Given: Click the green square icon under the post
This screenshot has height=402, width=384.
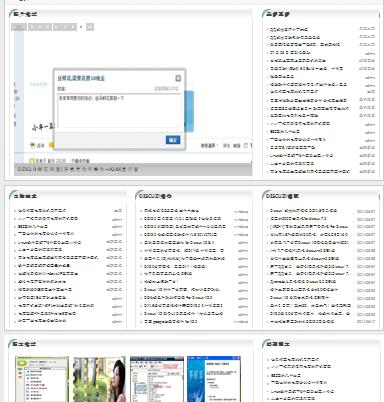Looking at the screenshot, I should point(32,161).
